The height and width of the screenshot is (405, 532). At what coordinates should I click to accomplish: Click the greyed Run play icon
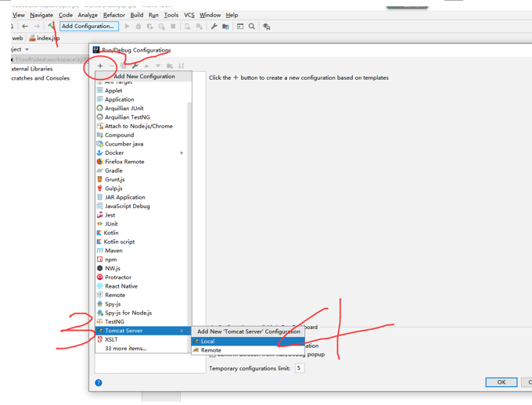coord(127,26)
